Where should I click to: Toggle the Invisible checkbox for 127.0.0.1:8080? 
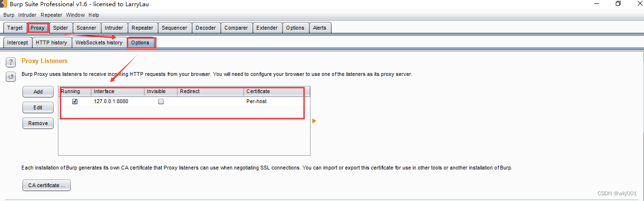click(161, 101)
